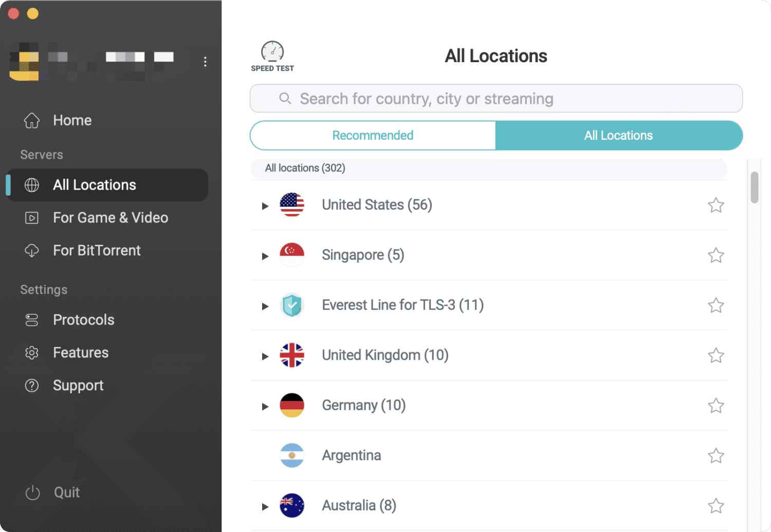Star Germany as a favorite
This screenshot has width=771, height=532.
coord(715,406)
